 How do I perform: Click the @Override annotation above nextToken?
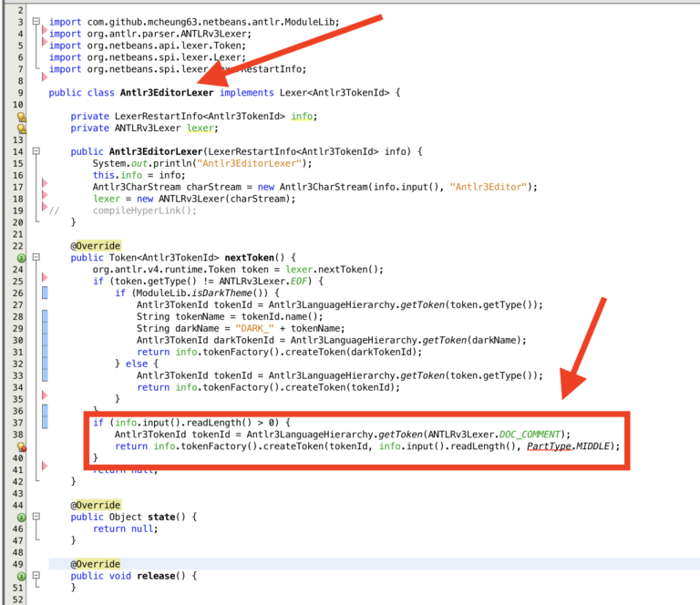click(96, 246)
